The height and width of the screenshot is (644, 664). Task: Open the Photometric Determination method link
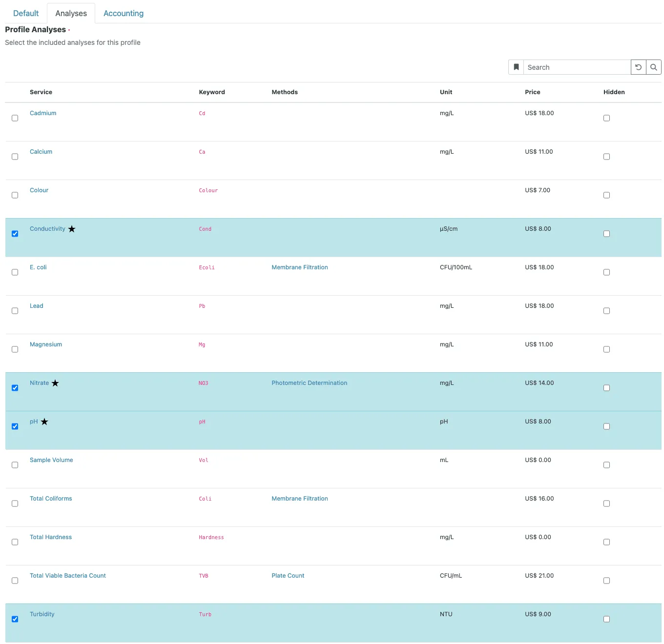[x=310, y=383]
